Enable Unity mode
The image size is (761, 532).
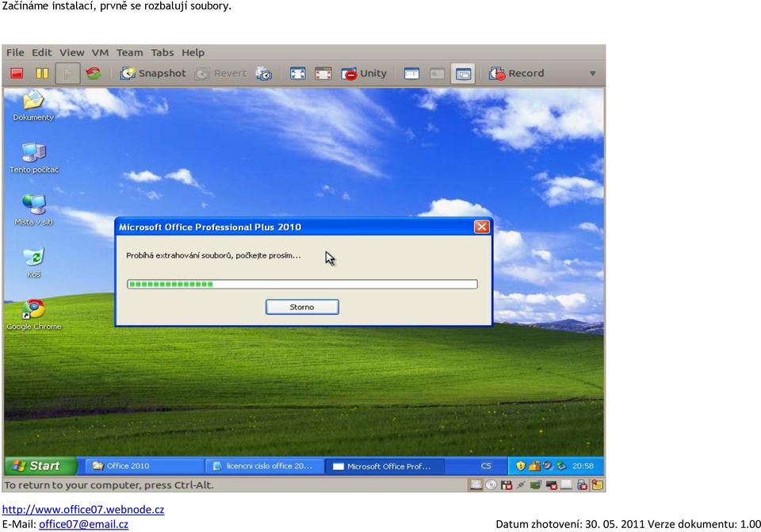tap(364, 73)
